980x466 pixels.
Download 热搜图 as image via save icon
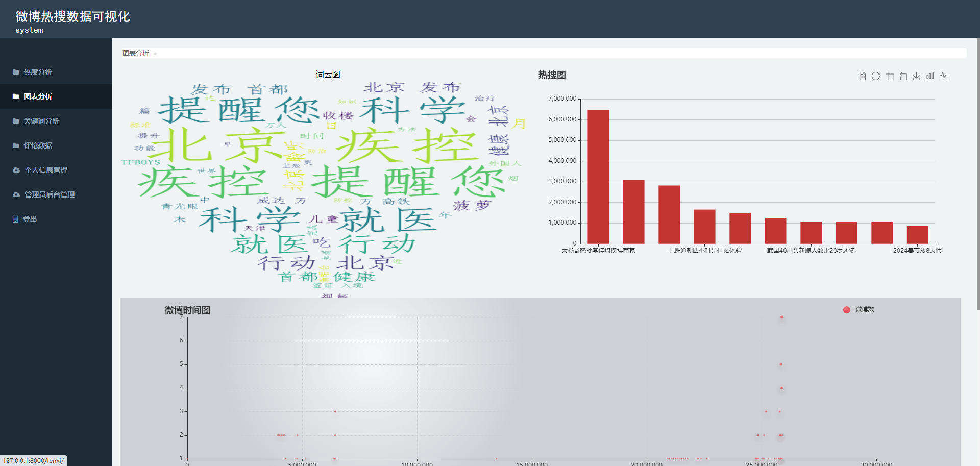[917, 76]
